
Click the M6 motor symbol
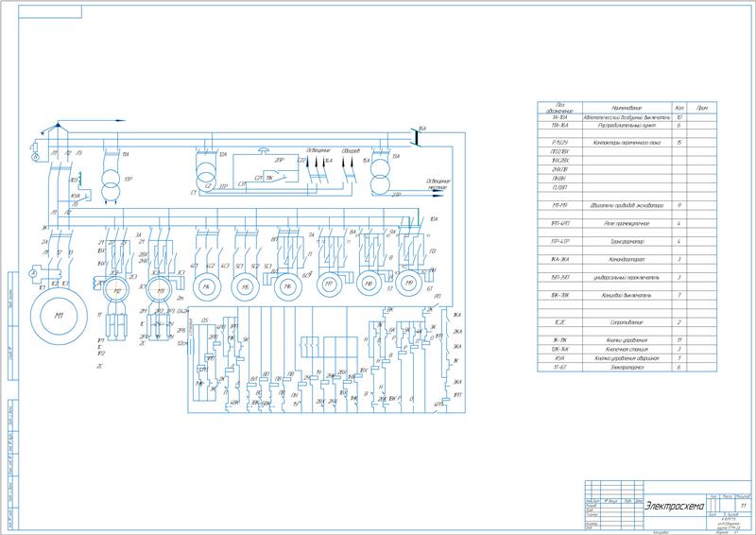288,286
